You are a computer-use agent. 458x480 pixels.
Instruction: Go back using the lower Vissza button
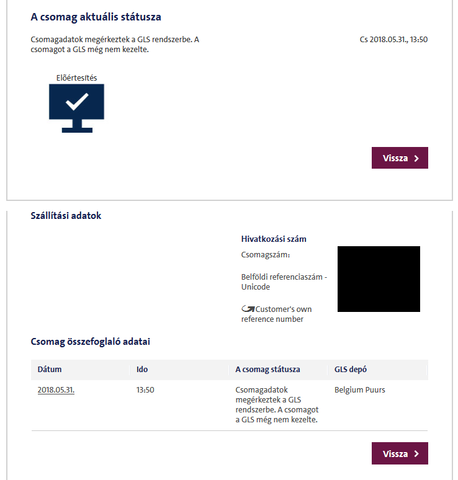click(x=400, y=453)
